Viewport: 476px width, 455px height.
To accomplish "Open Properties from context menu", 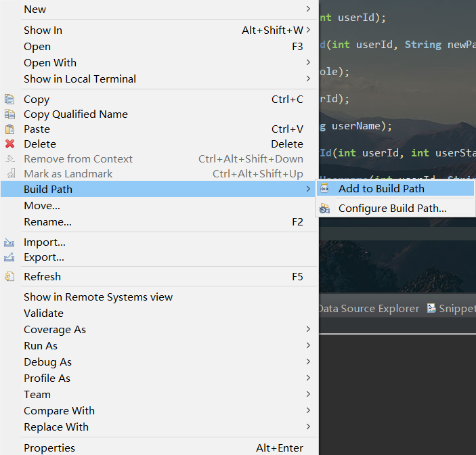I will (159, 448).
